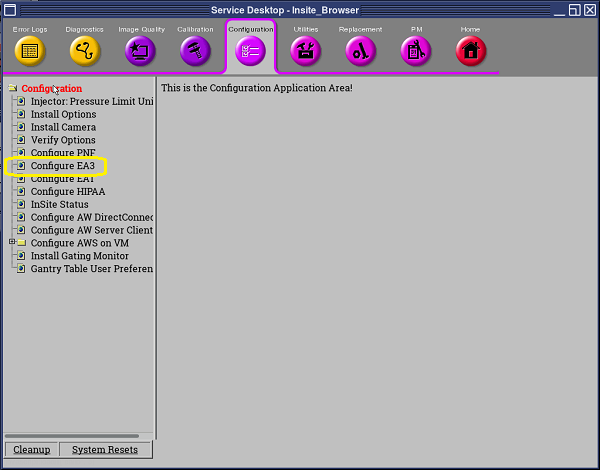Open the window menu in title bar
This screenshot has height=470, width=600.
10,9
